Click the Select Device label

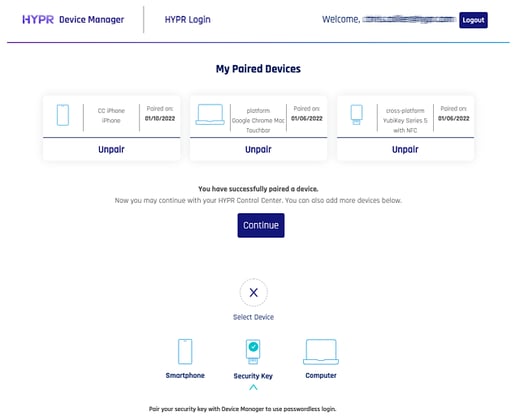coord(253,317)
